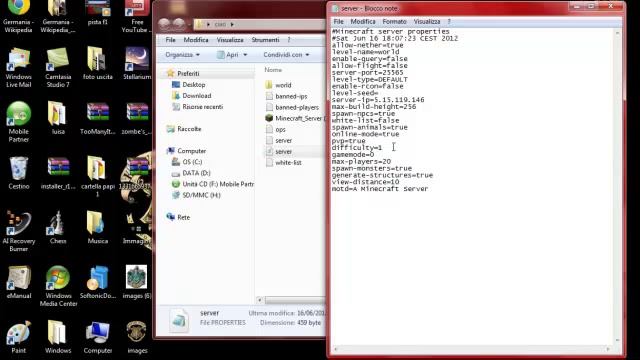Viewport: 640px width, 360px height.
Task: Select Risorse recenti in navigation pane
Action: tap(202, 107)
